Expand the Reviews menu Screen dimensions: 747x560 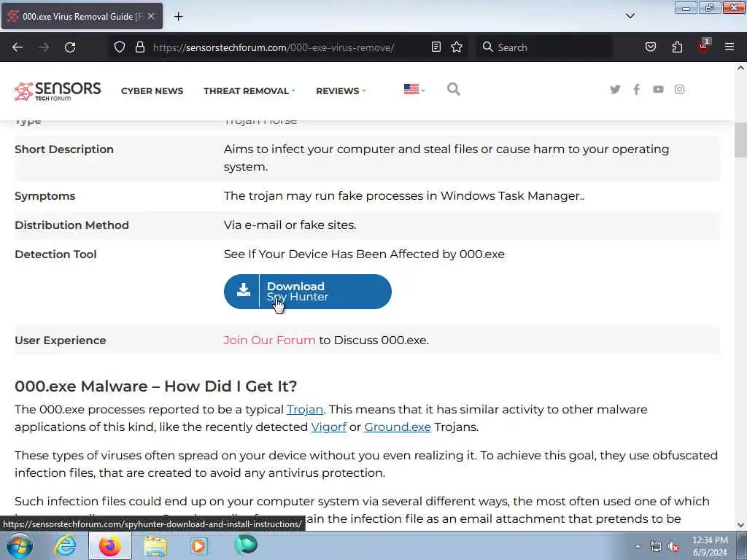(x=341, y=91)
